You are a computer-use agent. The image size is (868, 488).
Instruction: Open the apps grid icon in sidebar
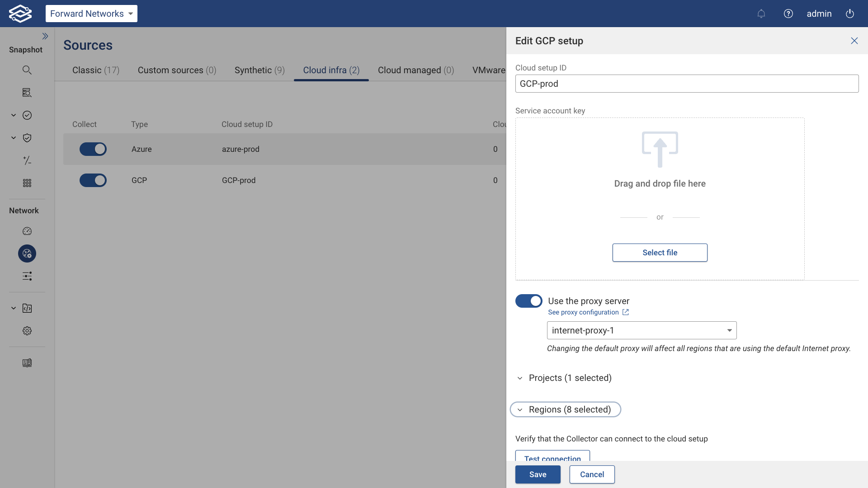click(27, 183)
